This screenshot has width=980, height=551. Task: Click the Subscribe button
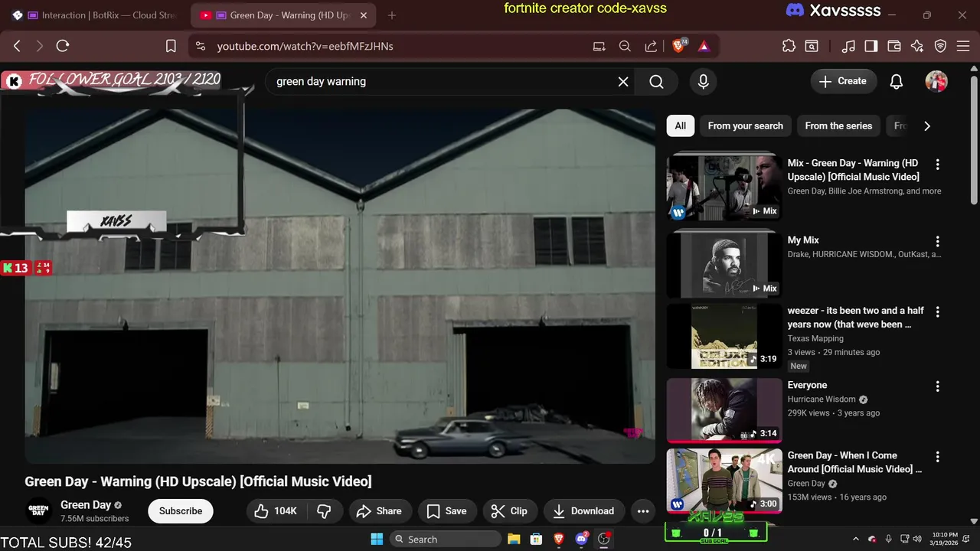[x=181, y=511]
